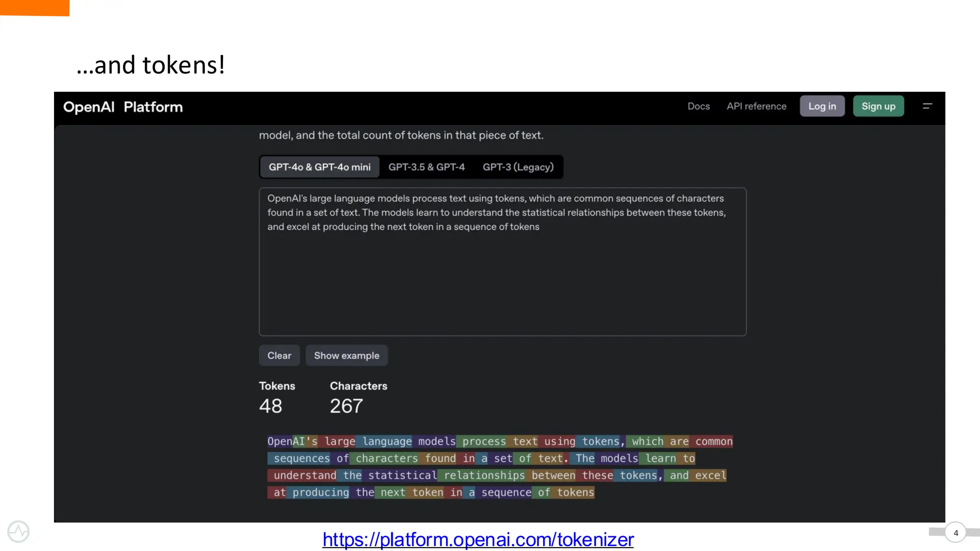Click the highlighted token "producing"

point(318,492)
